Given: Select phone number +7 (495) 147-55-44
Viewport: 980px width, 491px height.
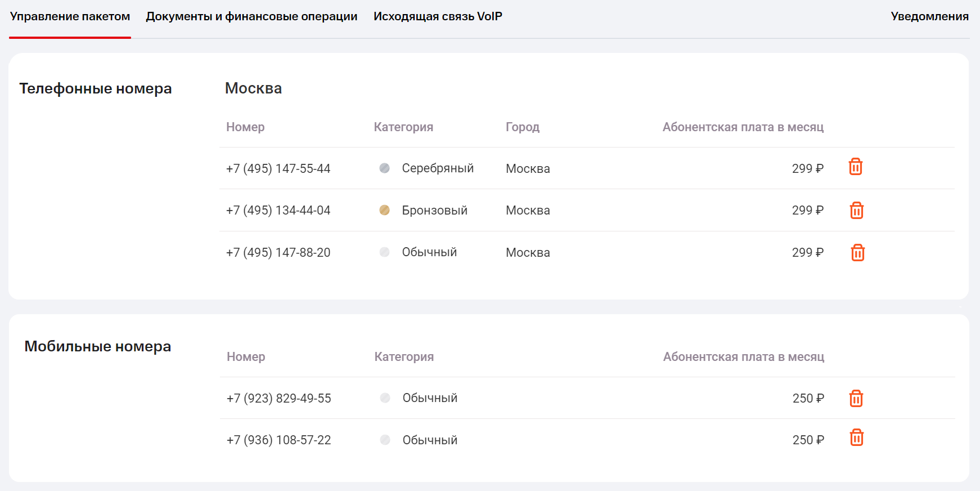Looking at the screenshot, I should coord(278,169).
